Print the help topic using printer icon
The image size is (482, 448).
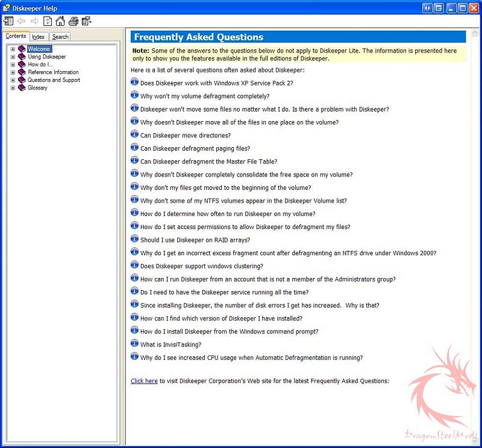coord(73,21)
